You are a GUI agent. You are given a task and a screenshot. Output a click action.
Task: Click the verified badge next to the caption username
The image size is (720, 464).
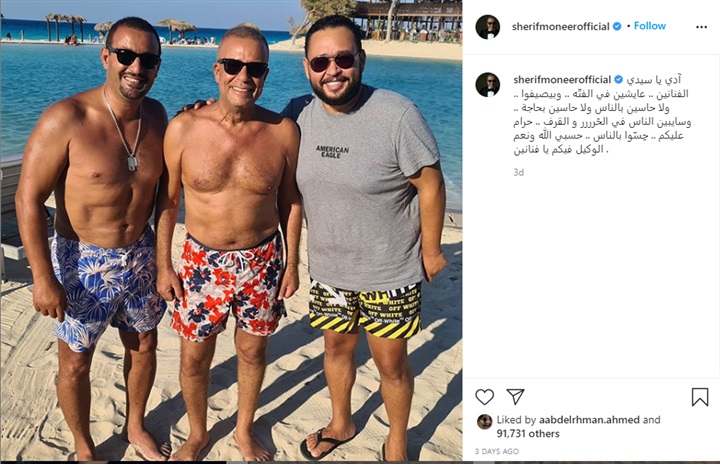click(619, 79)
